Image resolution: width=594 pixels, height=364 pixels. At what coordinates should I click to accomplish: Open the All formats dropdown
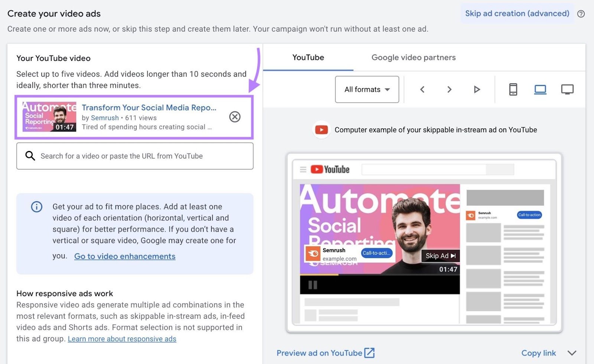(x=367, y=89)
